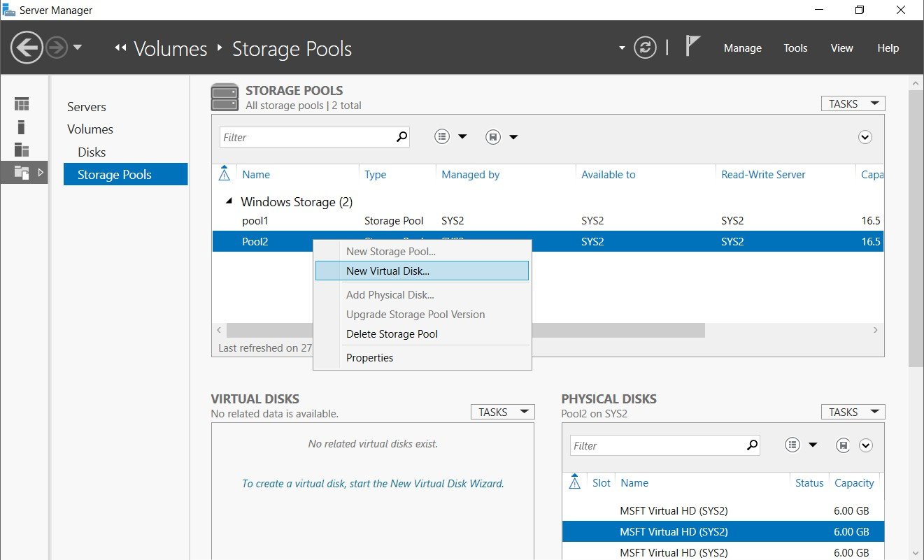Refresh Server Manager using the refresh icon
The height and width of the screenshot is (560, 924).
point(645,48)
